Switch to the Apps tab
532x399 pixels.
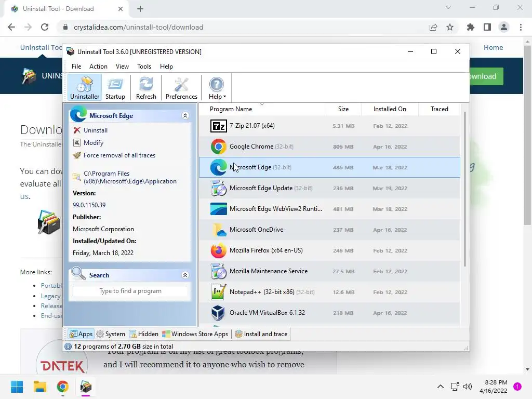click(x=81, y=334)
